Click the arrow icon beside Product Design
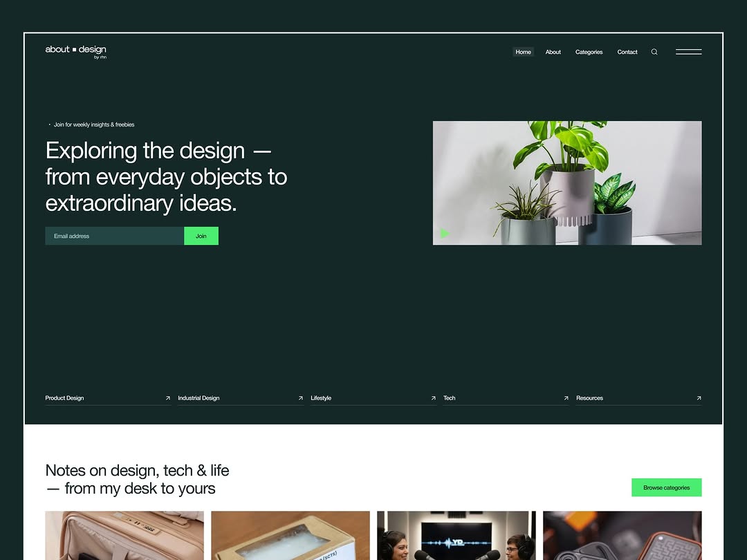The height and width of the screenshot is (560, 747). coord(167,398)
